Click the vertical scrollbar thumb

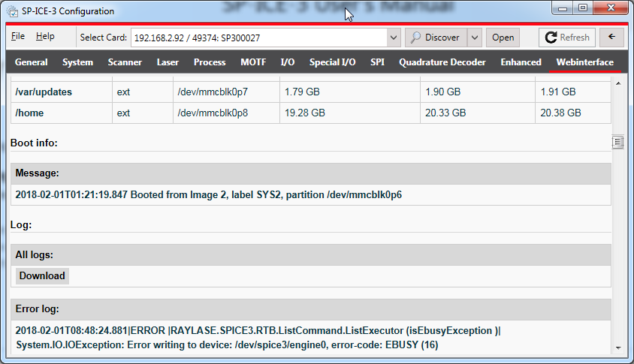pyautogui.click(x=617, y=142)
